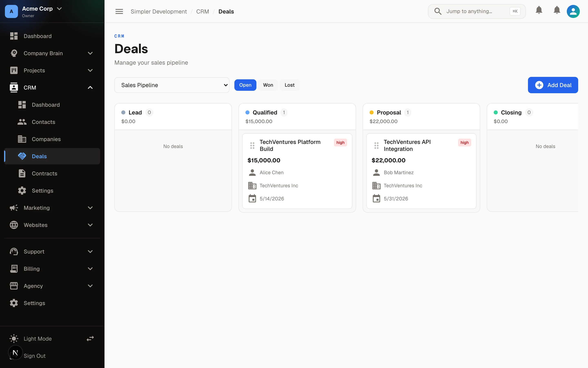Click the Deals handshake icon
588x368 pixels.
[x=22, y=156]
